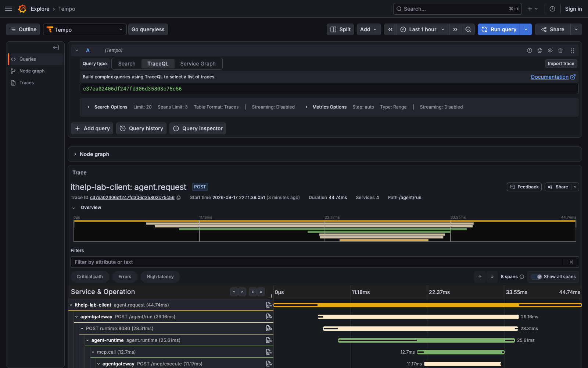This screenshot has height=368, width=588.
Task: Collapse the outline sidebar
Action: [56, 47]
